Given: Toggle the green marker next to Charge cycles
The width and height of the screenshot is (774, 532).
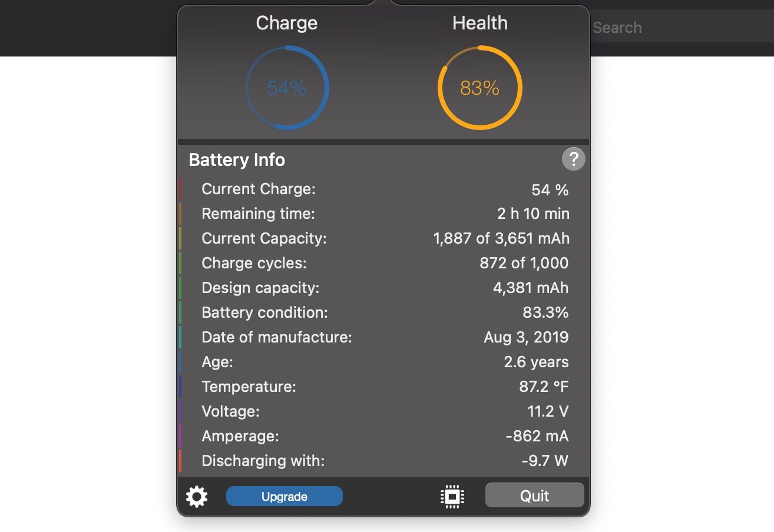Looking at the screenshot, I should [x=181, y=263].
